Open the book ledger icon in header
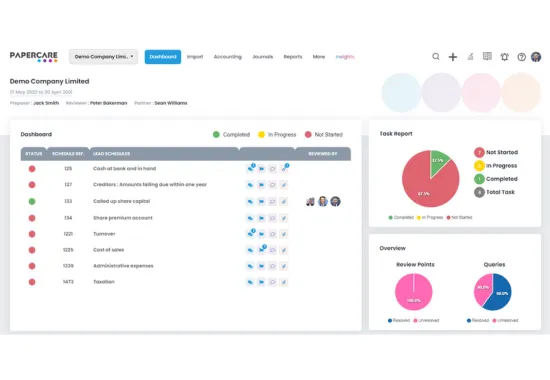This screenshot has height=380, width=550. pyautogui.click(x=487, y=56)
